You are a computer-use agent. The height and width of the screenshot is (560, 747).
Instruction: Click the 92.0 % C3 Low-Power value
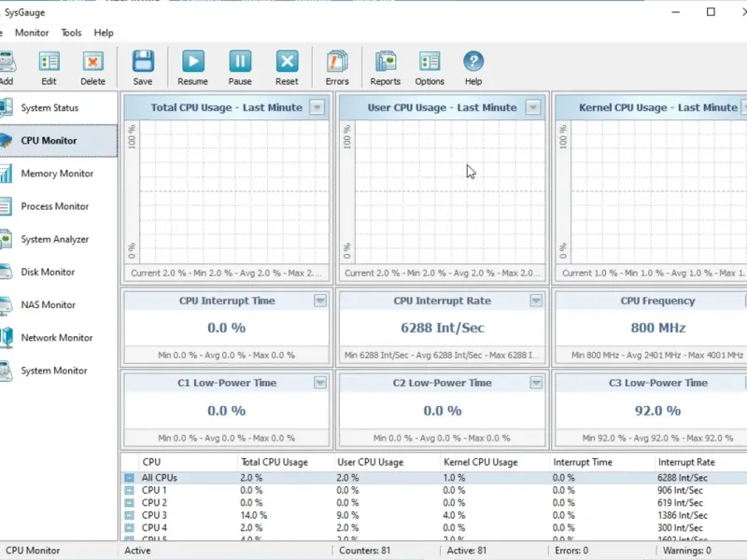point(657,411)
